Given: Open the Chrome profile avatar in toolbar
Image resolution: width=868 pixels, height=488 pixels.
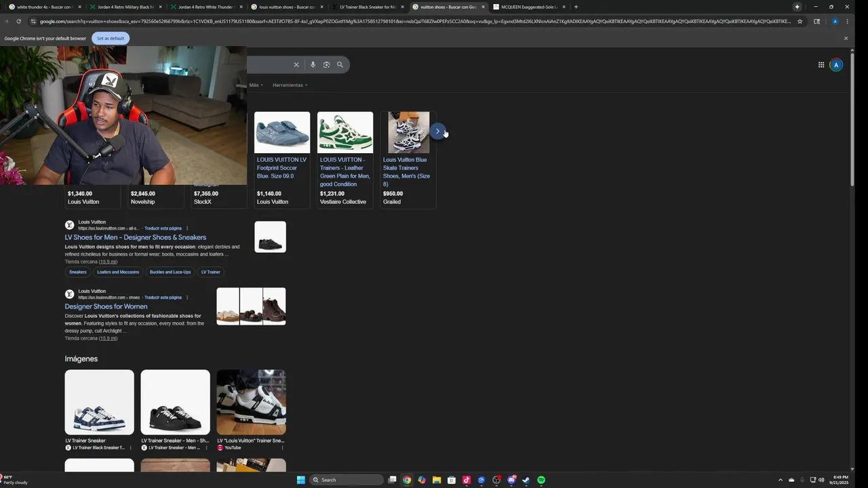Looking at the screenshot, I should pyautogui.click(x=835, y=21).
